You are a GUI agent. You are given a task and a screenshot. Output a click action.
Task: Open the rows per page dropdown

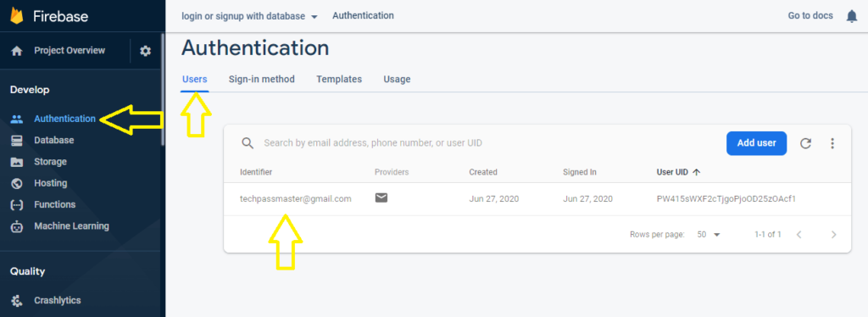click(709, 235)
